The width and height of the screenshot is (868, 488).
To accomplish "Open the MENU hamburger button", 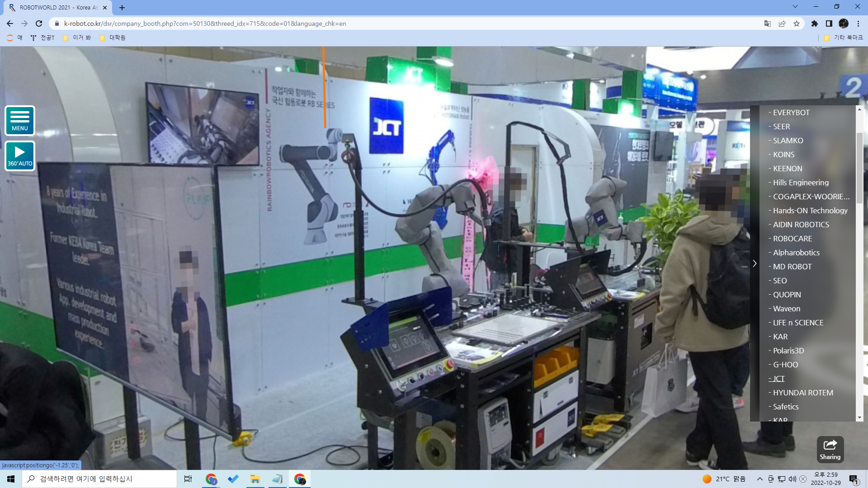I will pyautogui.click(x=20, y=120).
